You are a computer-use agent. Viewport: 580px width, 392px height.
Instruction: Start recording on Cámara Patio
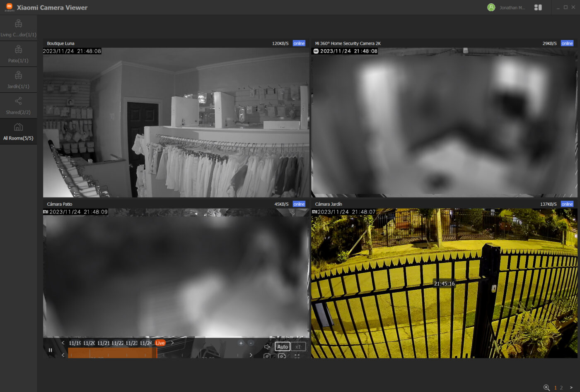click(282, 356)
